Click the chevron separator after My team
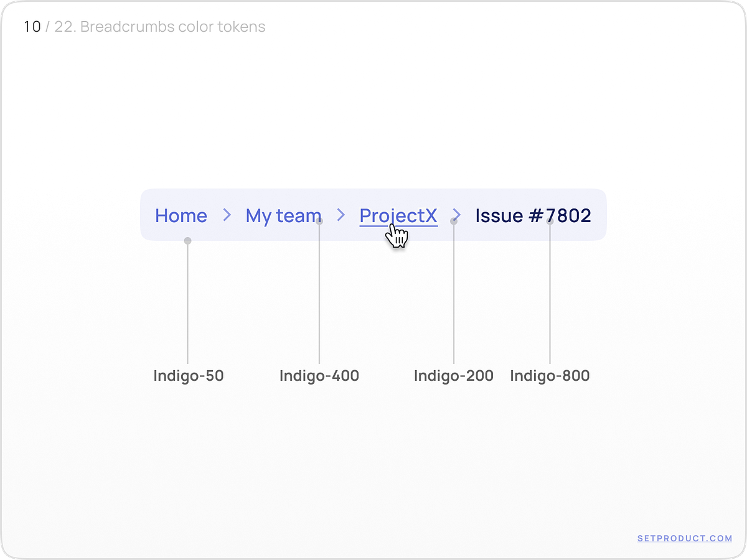Screen dimensions: 747x560 340,216
